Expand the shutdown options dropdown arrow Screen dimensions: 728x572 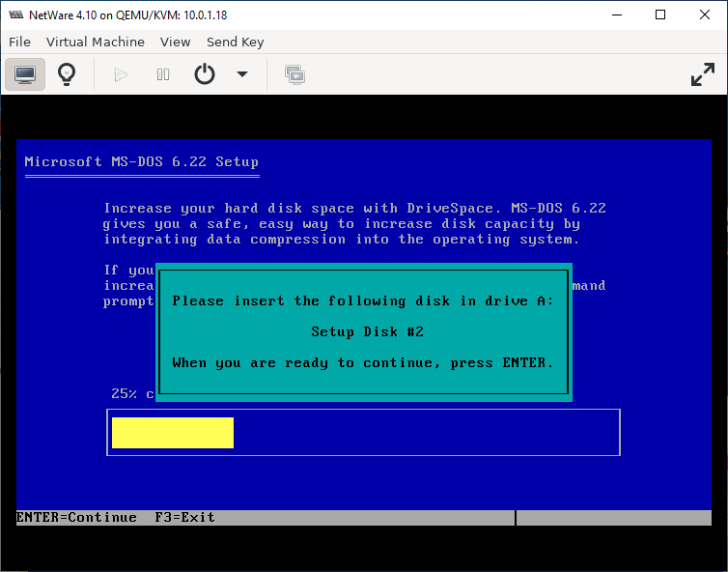[x=242, y=73]
